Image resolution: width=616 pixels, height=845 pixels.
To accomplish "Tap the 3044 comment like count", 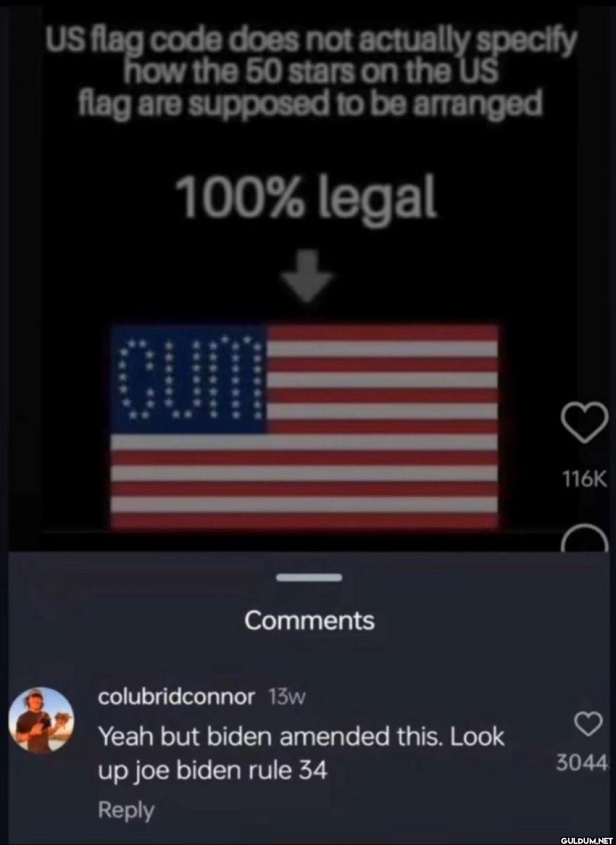I will pyautogui.click(x=583, y=763).
